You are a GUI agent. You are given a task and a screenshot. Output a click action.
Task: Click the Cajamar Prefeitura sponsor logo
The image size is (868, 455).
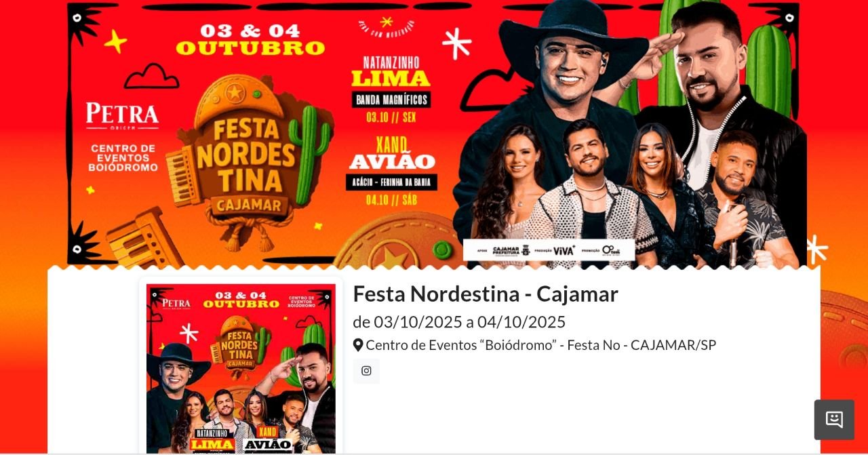point(511,250)
